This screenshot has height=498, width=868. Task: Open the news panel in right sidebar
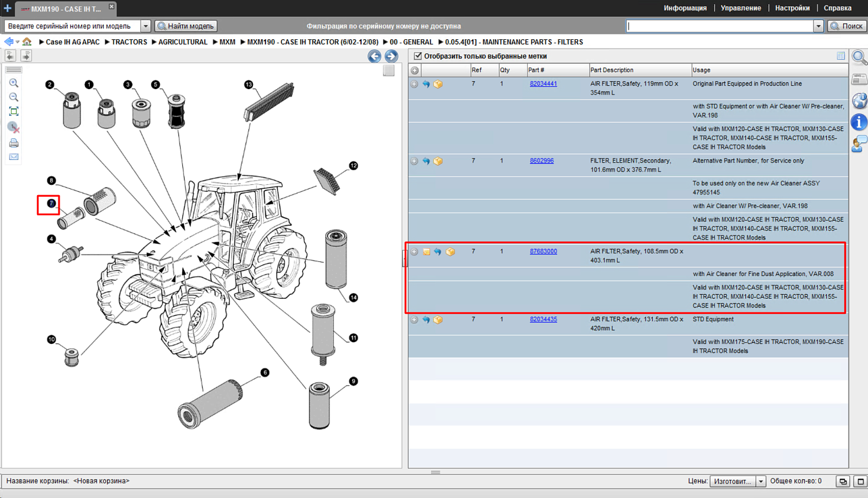(859, 79)
